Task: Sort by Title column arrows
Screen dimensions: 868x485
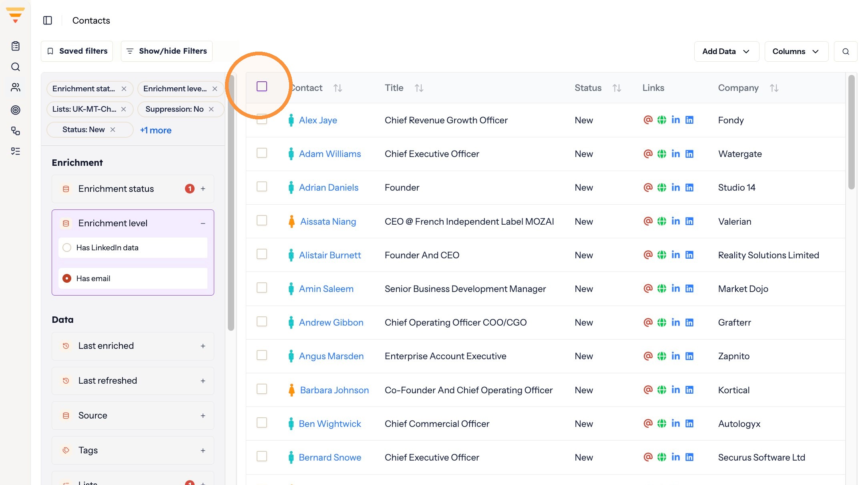Action: [419, 88]
